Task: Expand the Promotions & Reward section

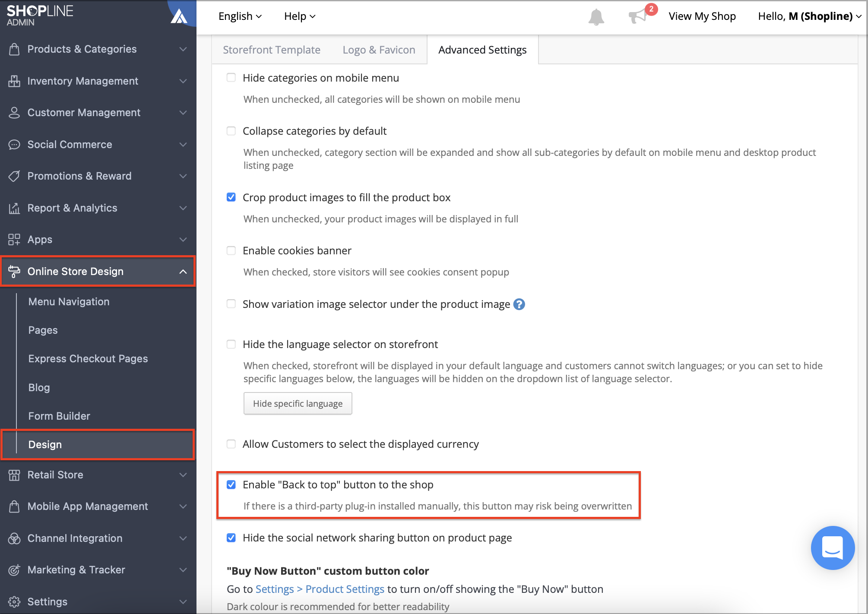Action: [x=79, y=176]
